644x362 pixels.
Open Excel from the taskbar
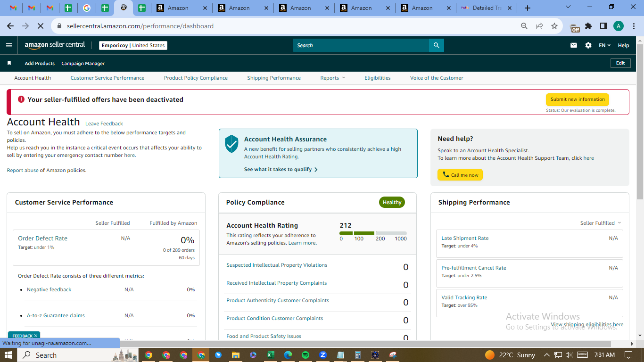click(271, 355)
